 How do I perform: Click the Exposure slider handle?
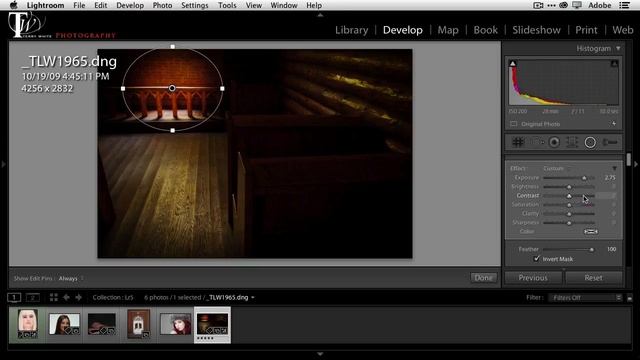pos(584,178)
